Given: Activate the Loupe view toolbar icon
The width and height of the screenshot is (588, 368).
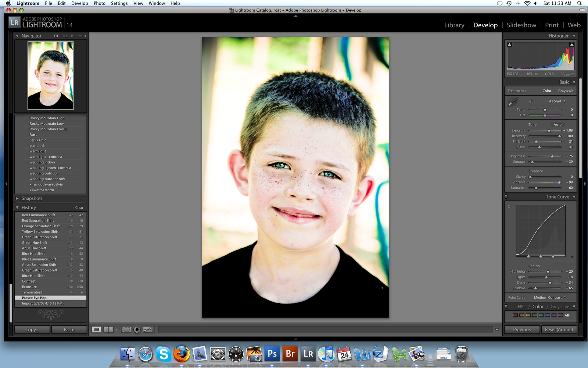Looking at the screenshot, I should point(96,330).
